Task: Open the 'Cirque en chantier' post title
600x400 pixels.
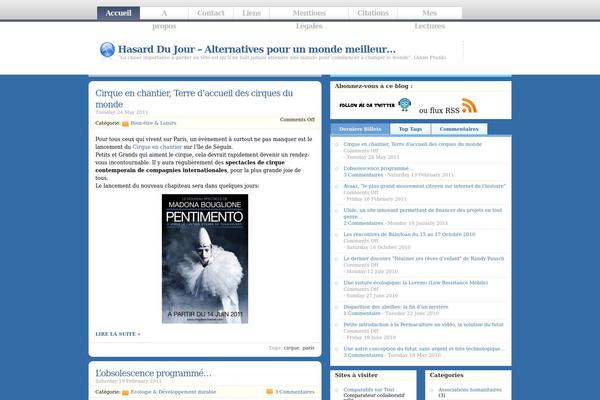Action: [194, 98]
